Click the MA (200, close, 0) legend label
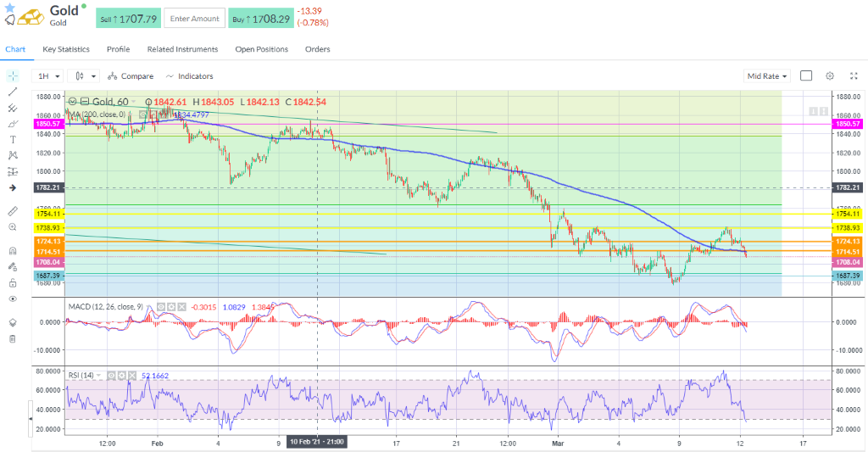The height and width of the screenshot is (452, 868). click(x=97, y=114)
